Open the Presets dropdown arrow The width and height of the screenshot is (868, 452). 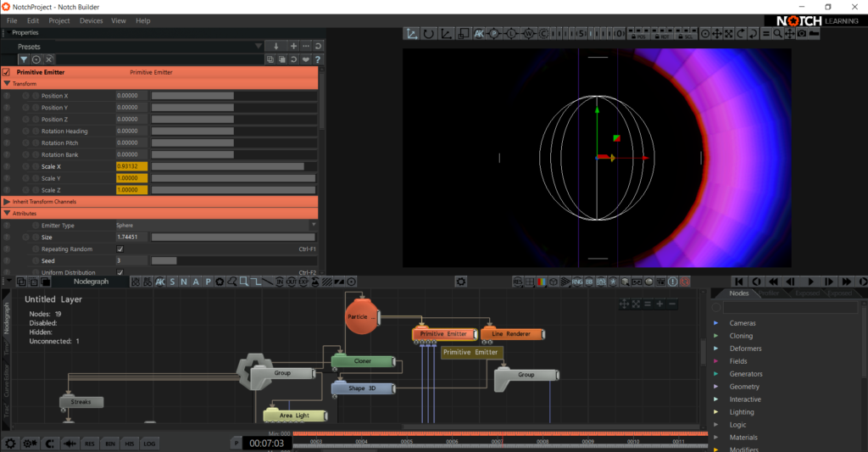coord(258,46)
